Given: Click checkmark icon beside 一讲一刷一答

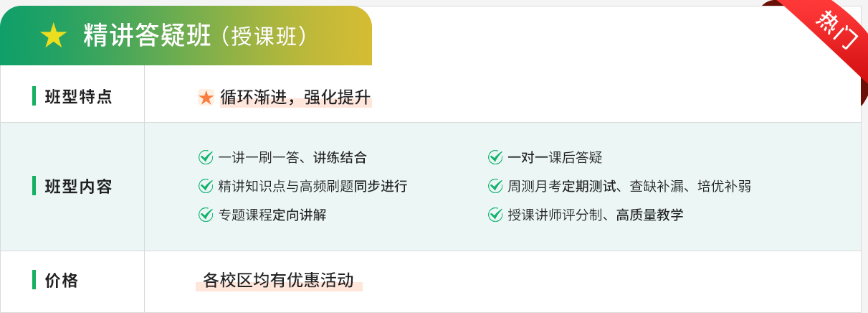Looking at the screenshot, I should 206,157.
